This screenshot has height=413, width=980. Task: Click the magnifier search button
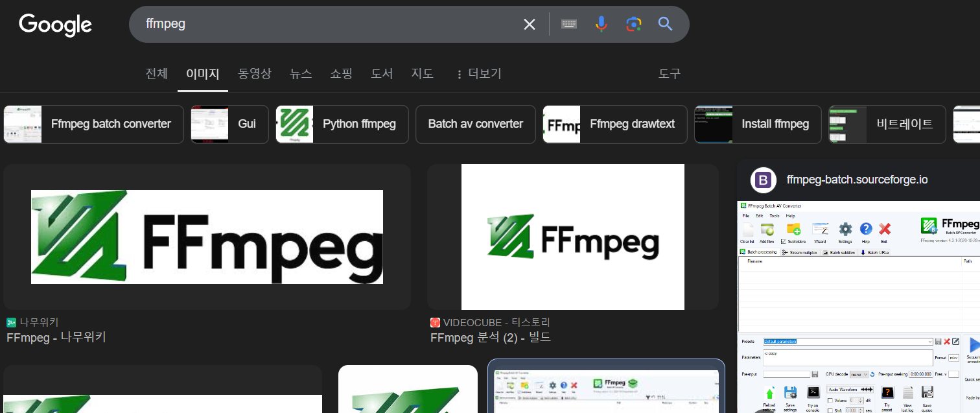click(665, 25)
